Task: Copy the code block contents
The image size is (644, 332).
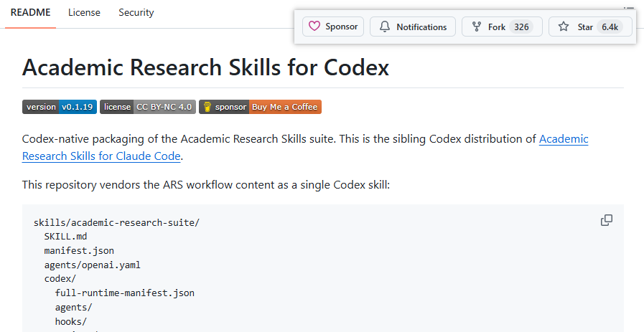Action: coord(606,220)
